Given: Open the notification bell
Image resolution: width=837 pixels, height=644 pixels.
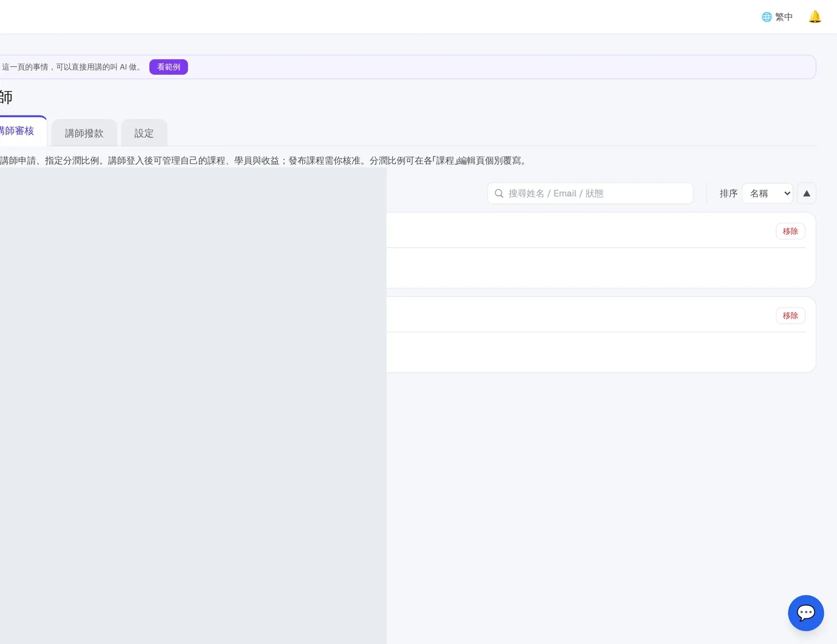Looking at the screenshot, I should tap(815, 17).
